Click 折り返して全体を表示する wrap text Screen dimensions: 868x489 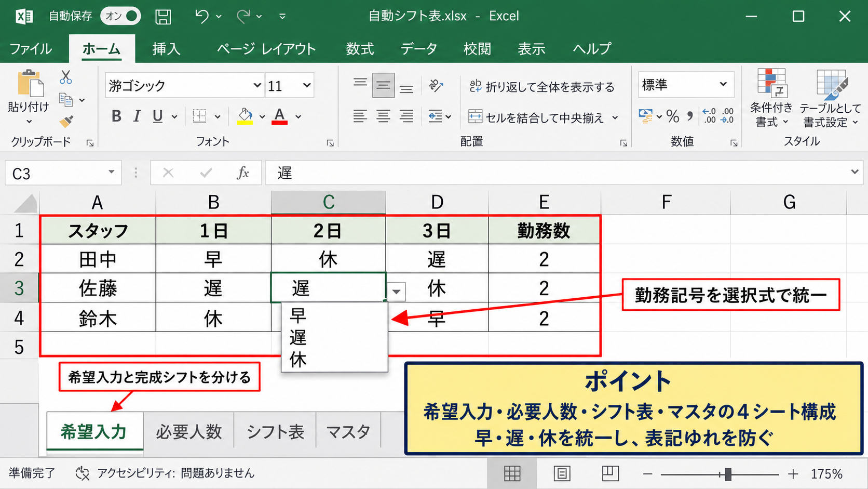coord(541,87)
